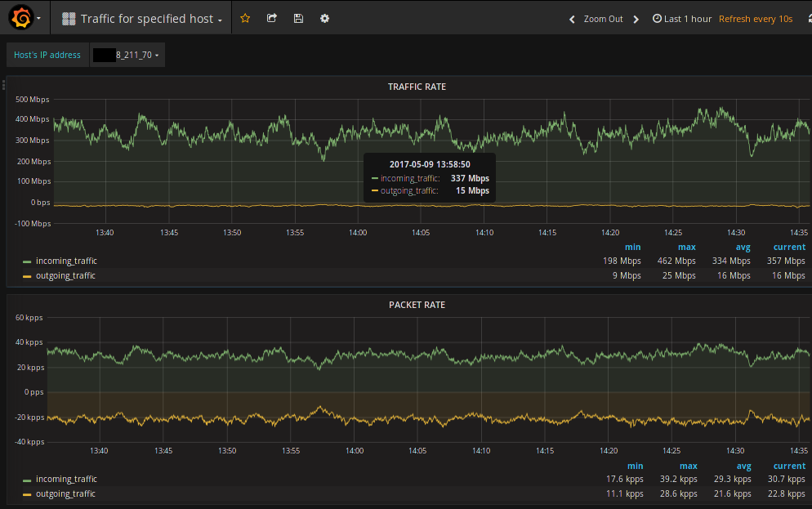The height and width of the screenshot is (509, 812).
Task: Open the row menu handle beside Traffic Rate
Action: 3,83
